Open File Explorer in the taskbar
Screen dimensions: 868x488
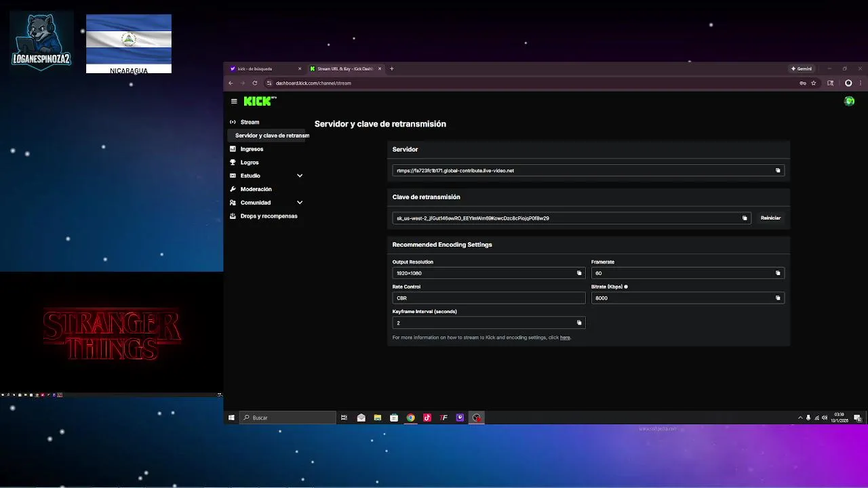pyautogui.click(x=377, y=418)
